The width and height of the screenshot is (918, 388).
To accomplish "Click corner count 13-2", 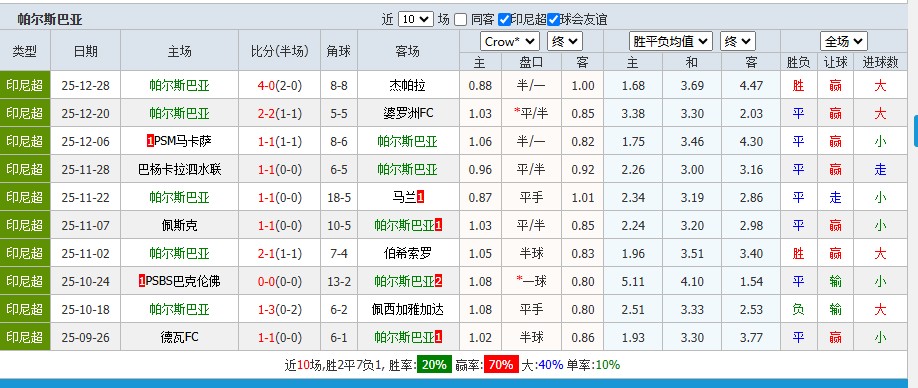I will 339,281.
